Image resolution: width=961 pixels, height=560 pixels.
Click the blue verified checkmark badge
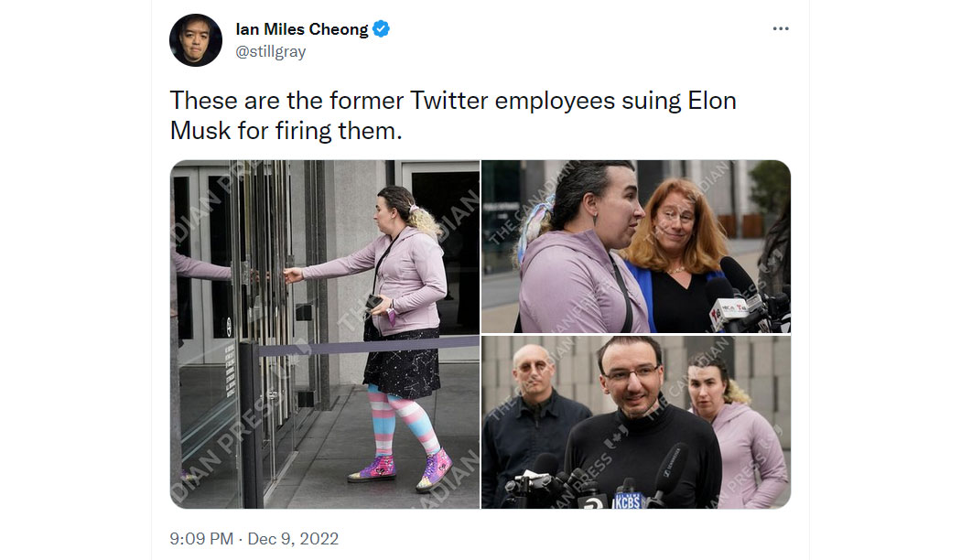click(382, 28)
